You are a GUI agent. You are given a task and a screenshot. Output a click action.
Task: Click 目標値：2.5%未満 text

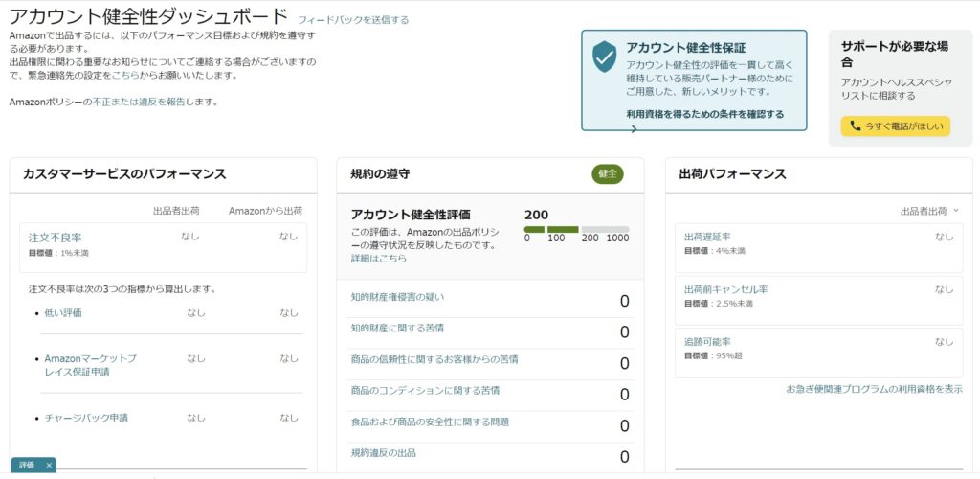pyautogui.click(x=718, y=304)
